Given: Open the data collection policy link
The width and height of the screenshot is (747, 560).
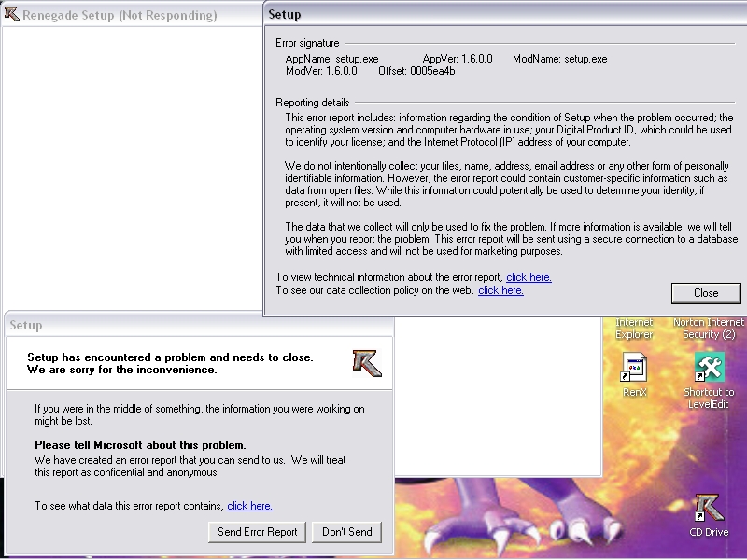Looking at the screenshot, I should click(x=500, y=290).
